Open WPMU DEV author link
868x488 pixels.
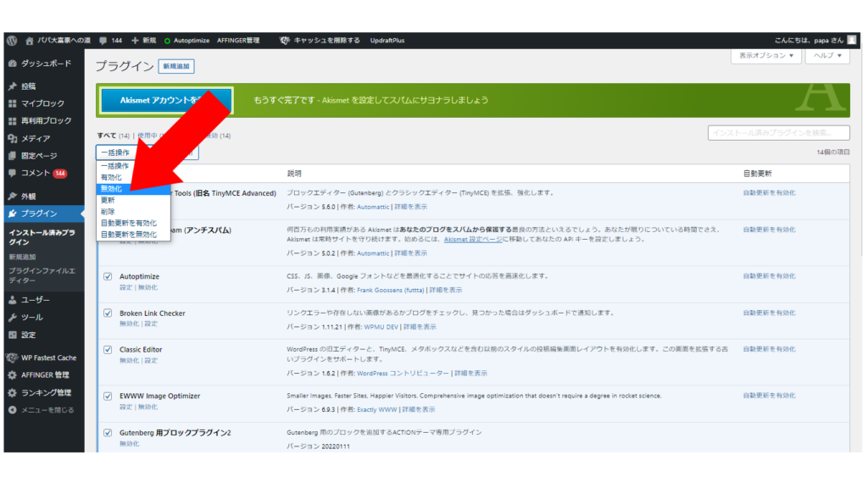(x=381, y=327)
